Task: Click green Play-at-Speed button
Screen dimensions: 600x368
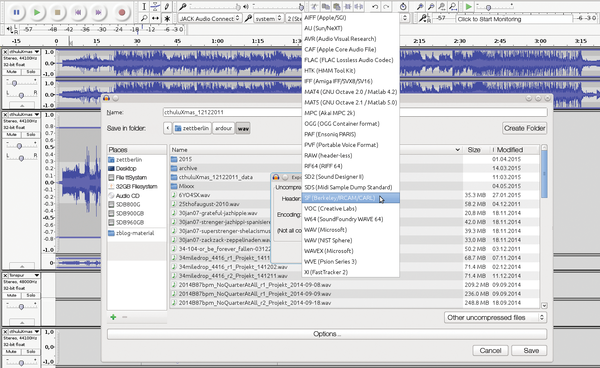Action: (468, 7)
